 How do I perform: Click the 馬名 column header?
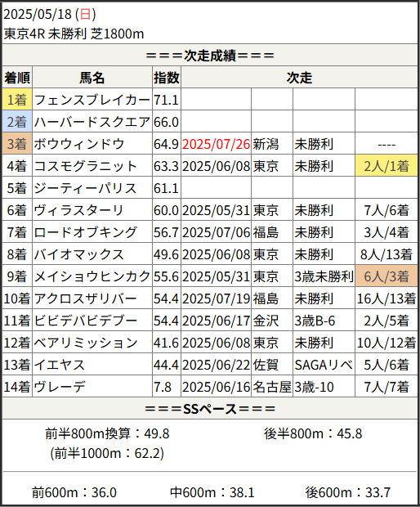point(92,78)
